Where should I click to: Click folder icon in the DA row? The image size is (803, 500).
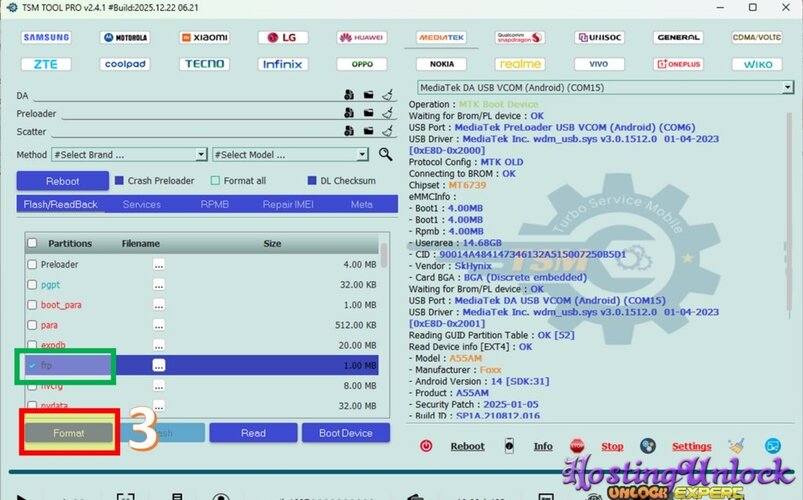[x=369, y=95]
